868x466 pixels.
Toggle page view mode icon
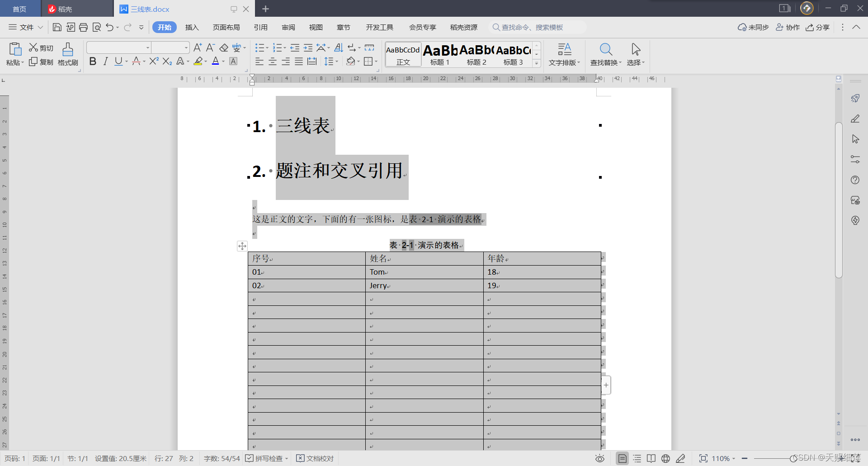click(623, 458)
